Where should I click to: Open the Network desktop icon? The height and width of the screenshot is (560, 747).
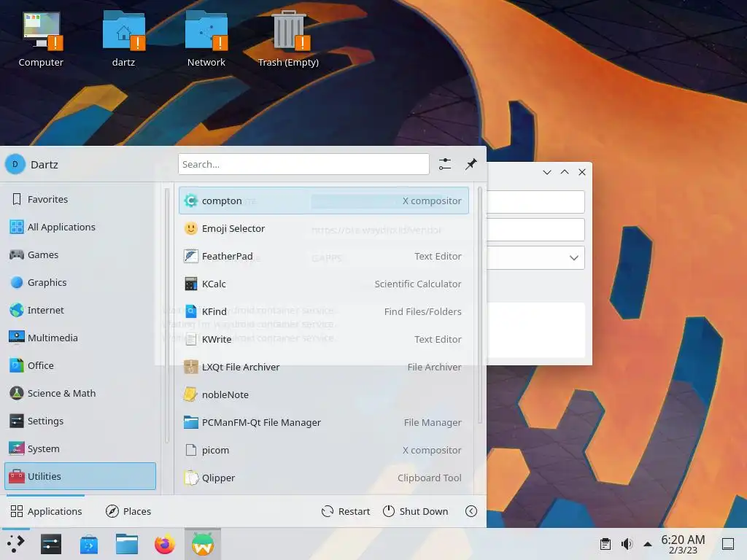pyautogui.click(x=206, y=39)
